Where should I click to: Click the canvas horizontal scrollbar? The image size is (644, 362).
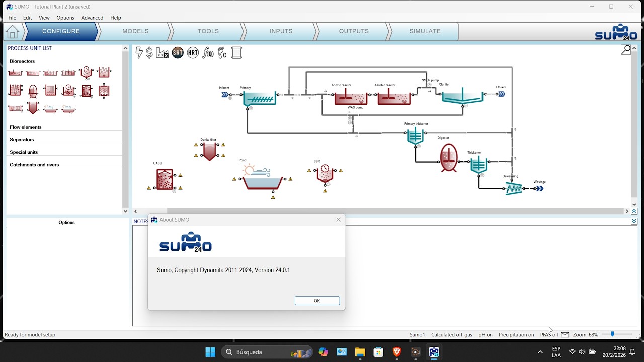click(x=396, y=211)
